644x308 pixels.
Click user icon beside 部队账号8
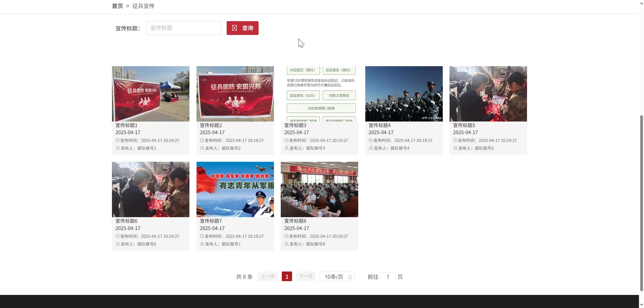pyautogui.click(x=287, y=244)
